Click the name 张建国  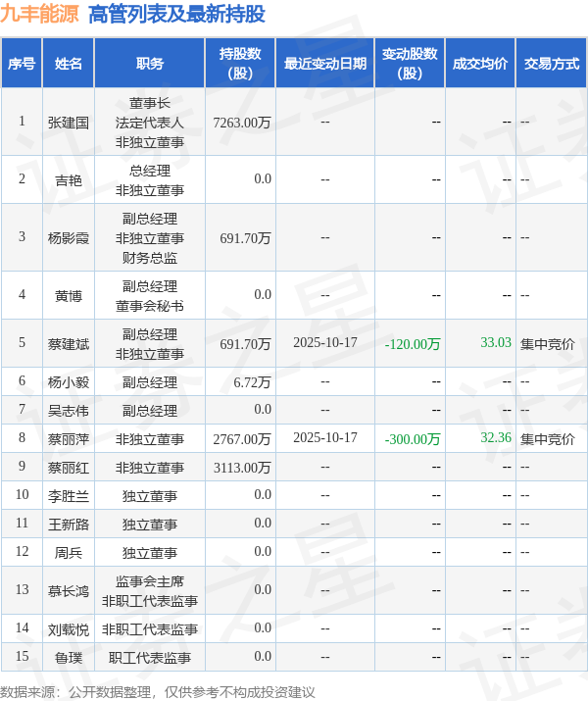click(x=69, y=123)
